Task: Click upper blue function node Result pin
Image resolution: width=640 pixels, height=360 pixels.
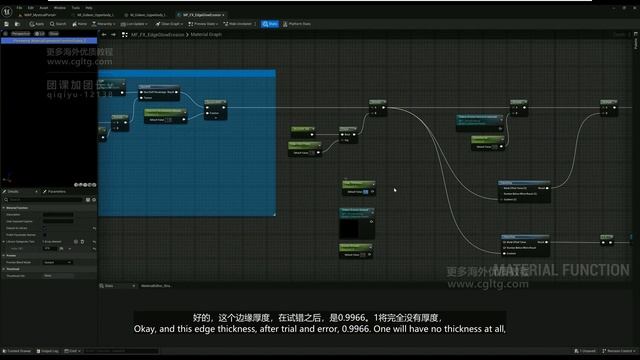Action: click(547, 188)
